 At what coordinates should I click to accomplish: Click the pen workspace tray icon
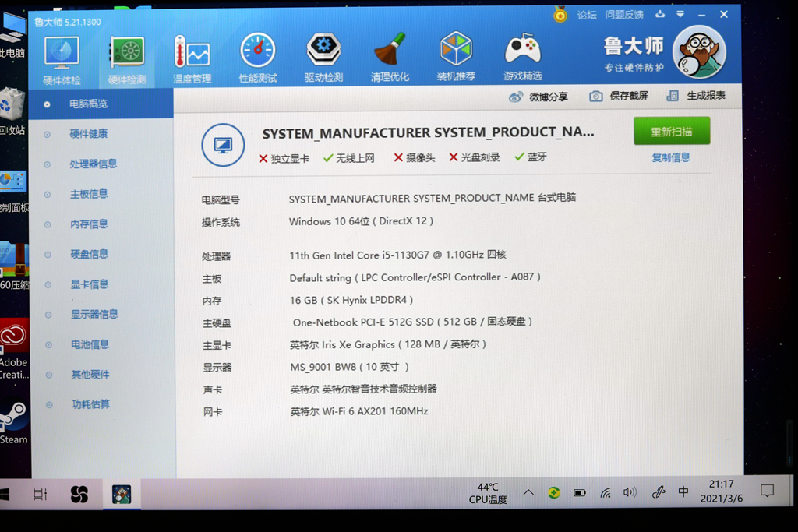[659, 491]
